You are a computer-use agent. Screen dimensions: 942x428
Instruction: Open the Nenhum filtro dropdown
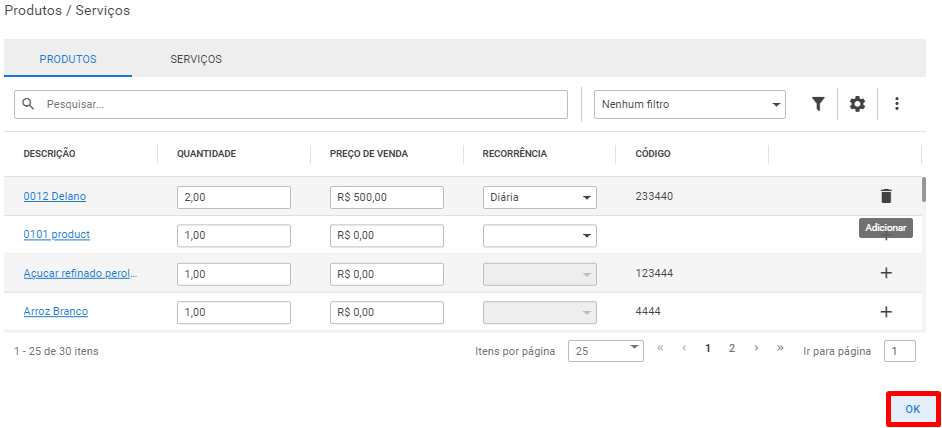[x=690, y=105]
